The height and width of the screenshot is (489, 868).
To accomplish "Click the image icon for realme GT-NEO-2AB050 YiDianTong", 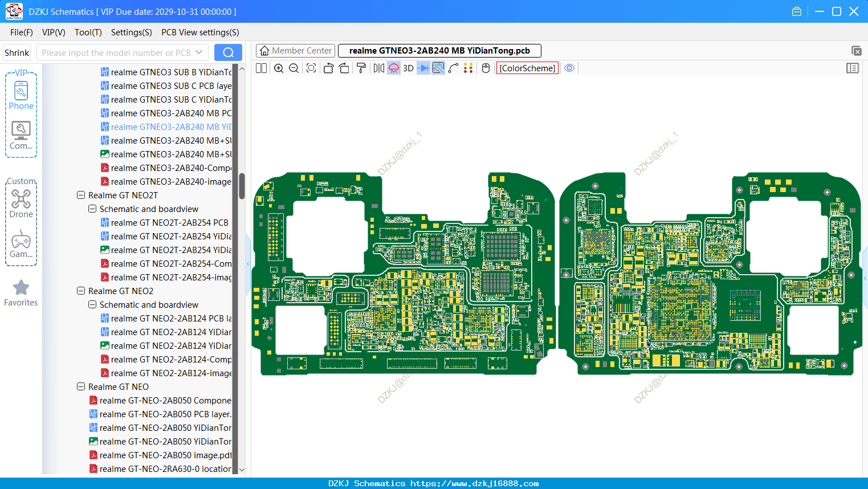I will coord(93,441).
